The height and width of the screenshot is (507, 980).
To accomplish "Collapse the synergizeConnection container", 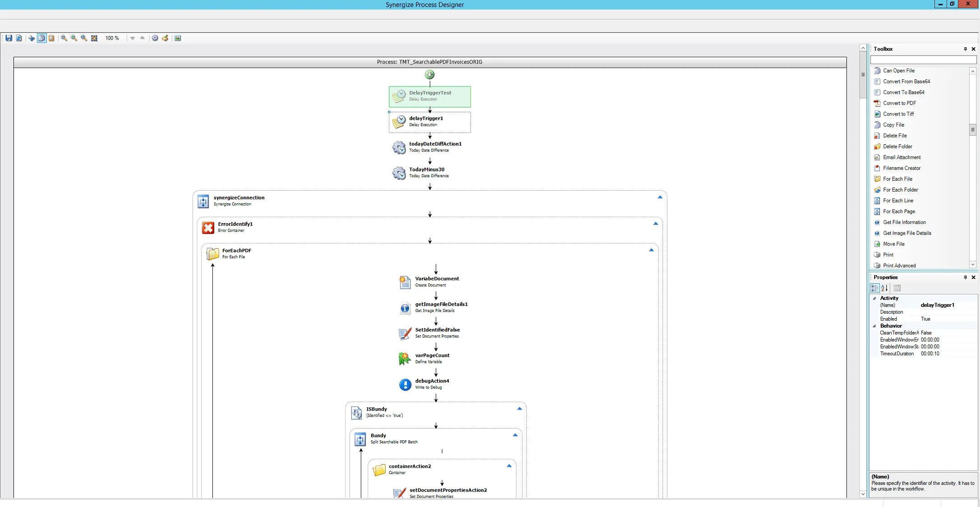I will (660, 197).
